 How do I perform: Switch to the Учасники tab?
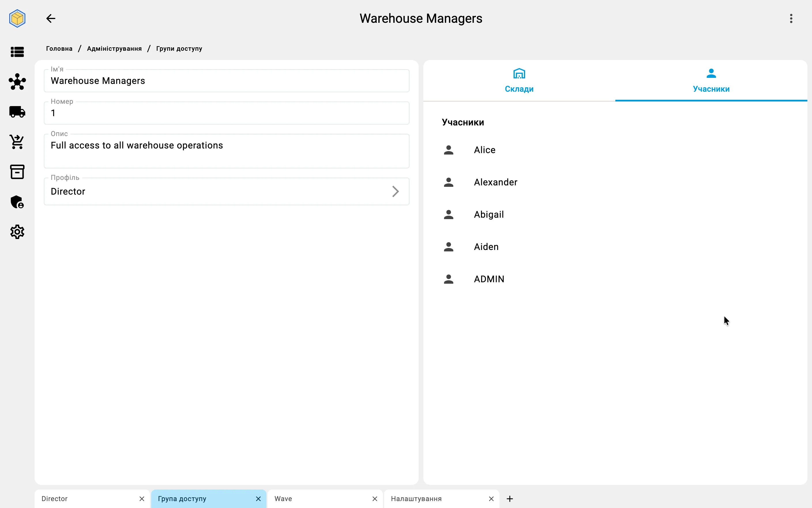[x=711, y=81]
